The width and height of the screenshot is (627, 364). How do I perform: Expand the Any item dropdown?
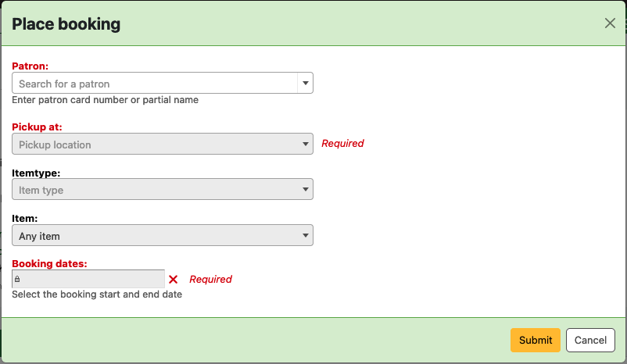pos(163,236)
